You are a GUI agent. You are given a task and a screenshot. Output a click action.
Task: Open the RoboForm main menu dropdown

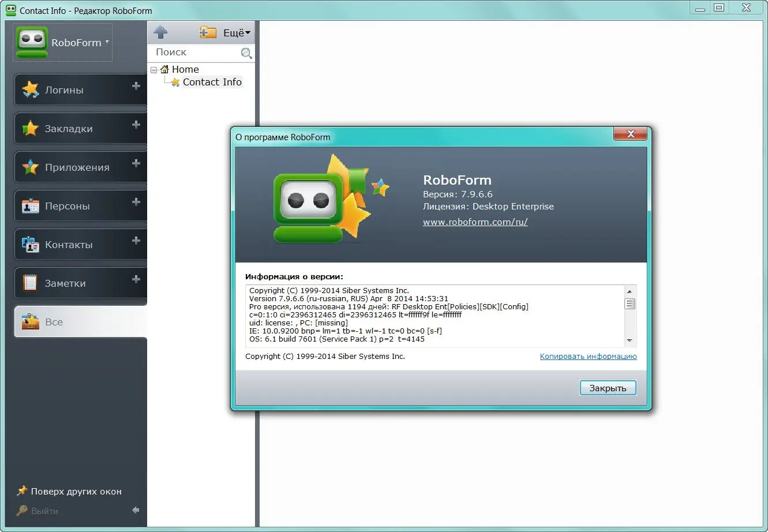click(x=63, y=43)
